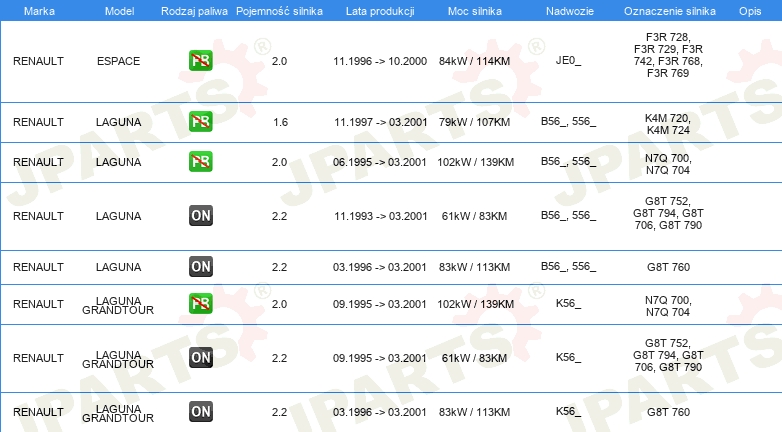Image resolution: width=782 pixels, height=432 pixels.
Task: Click the Opis column header
Action: pyautogui.click(x=750, y=11)
